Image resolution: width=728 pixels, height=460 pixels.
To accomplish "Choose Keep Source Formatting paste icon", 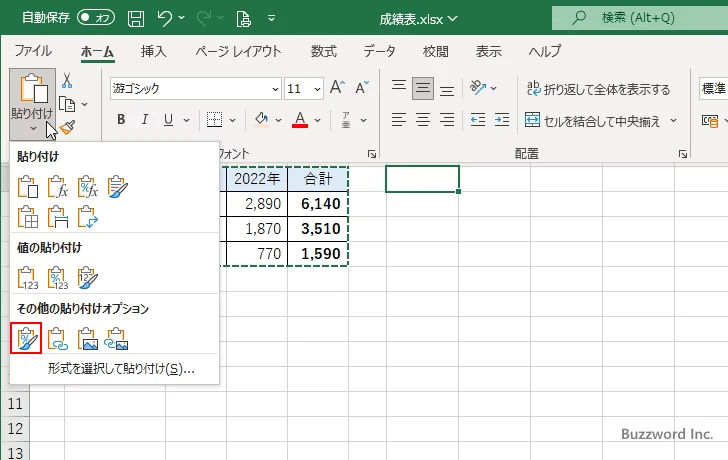I will 117,187.
